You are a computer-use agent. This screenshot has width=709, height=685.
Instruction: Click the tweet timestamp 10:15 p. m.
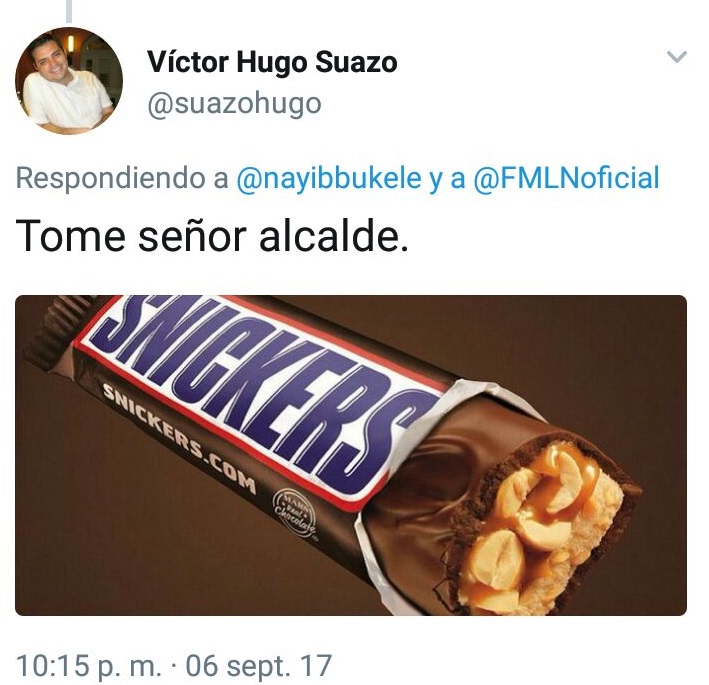[89, 666]
